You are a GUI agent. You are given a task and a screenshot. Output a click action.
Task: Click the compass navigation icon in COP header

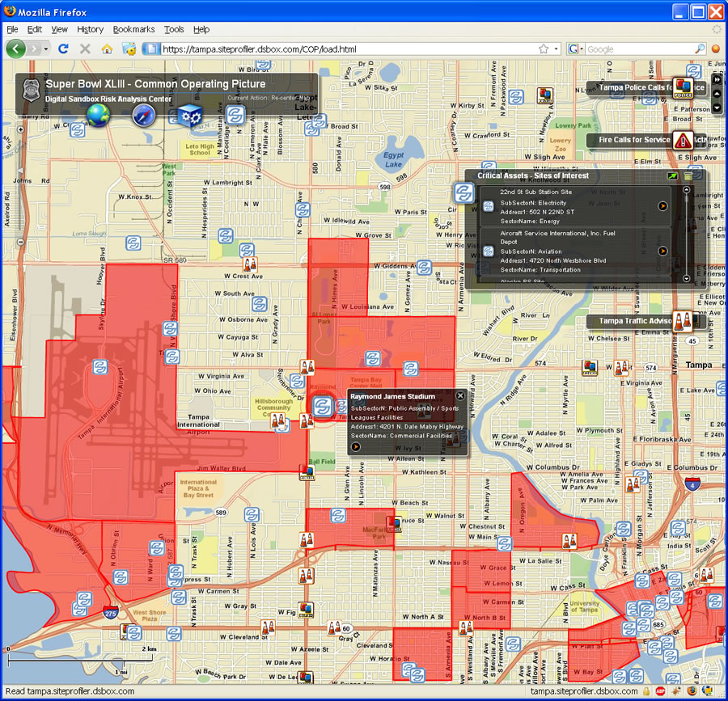coord(143,116)
